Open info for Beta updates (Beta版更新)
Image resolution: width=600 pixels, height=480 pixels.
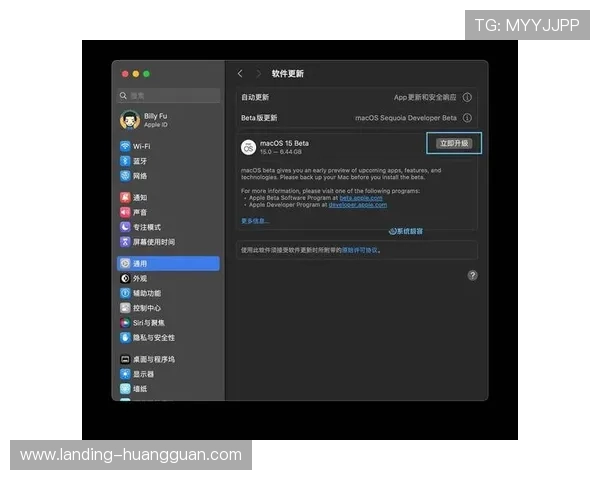[467, 118]
